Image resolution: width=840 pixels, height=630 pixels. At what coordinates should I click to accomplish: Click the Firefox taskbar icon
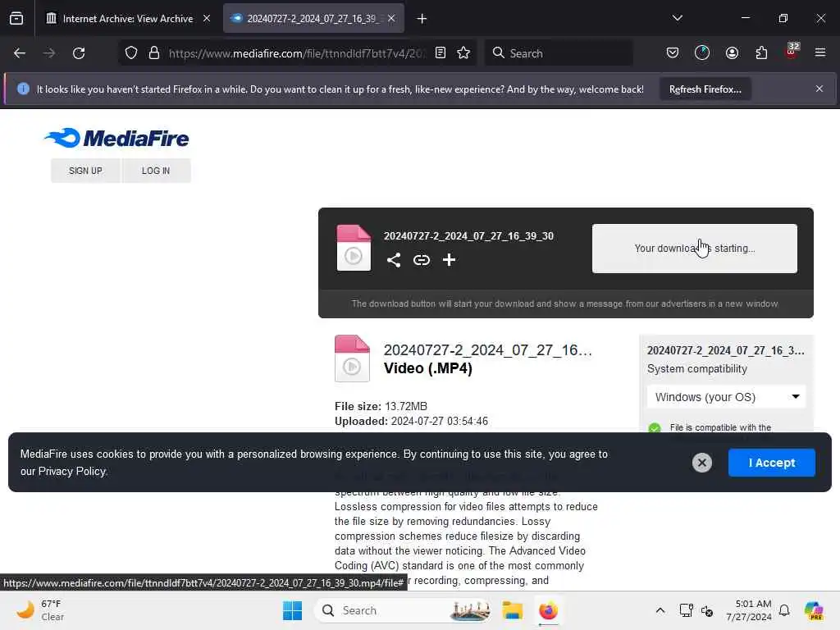[548, 610]
